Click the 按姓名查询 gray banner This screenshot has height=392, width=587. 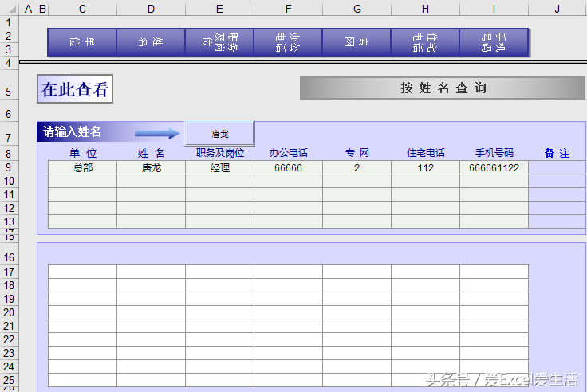[x=443, y=88]
